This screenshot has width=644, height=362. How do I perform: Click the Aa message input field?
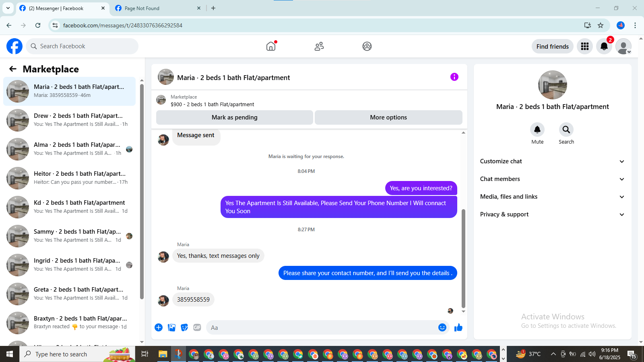tap(322, 327)
